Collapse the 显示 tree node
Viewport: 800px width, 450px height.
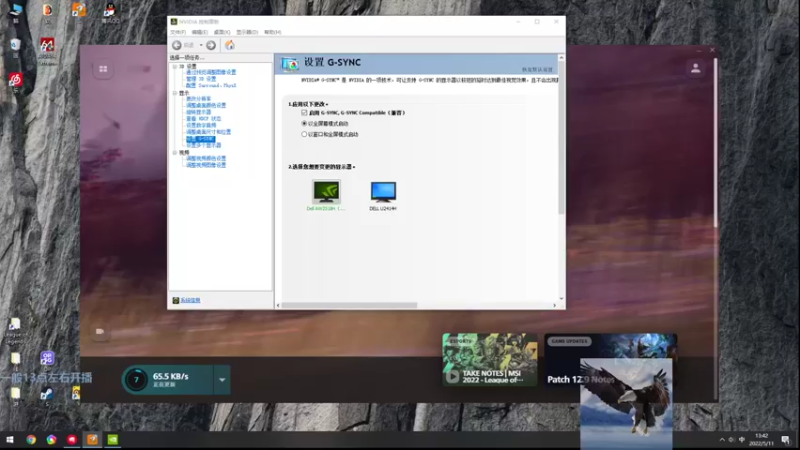tap(174, 93)
